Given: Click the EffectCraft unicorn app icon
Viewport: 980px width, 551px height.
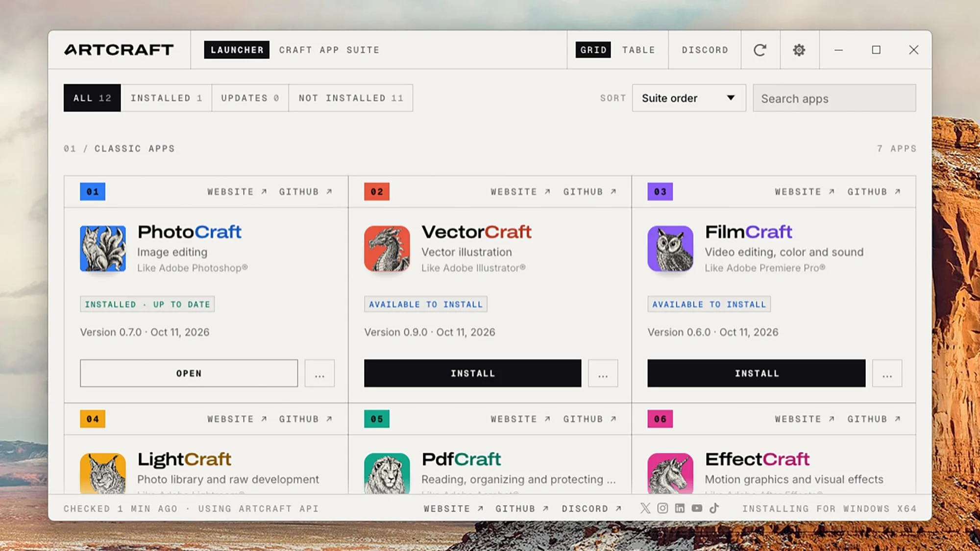Looking at the screenshot, I should 670,473.
